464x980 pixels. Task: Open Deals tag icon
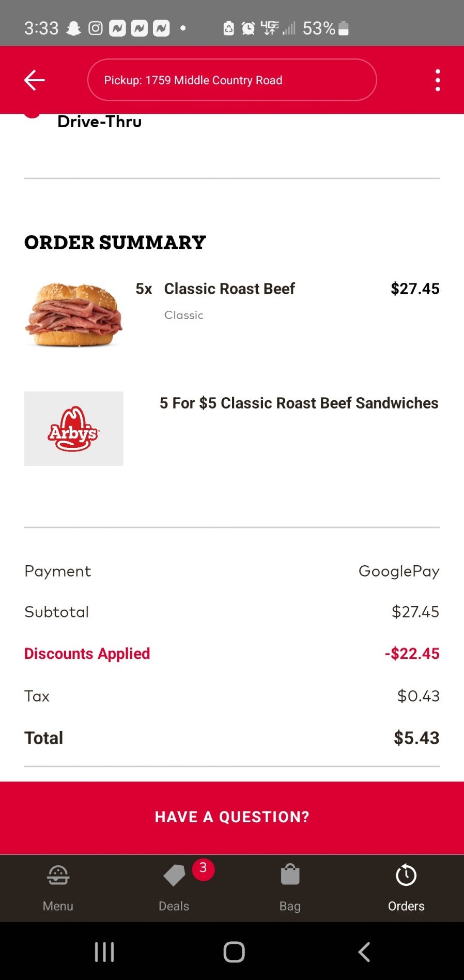174,876
